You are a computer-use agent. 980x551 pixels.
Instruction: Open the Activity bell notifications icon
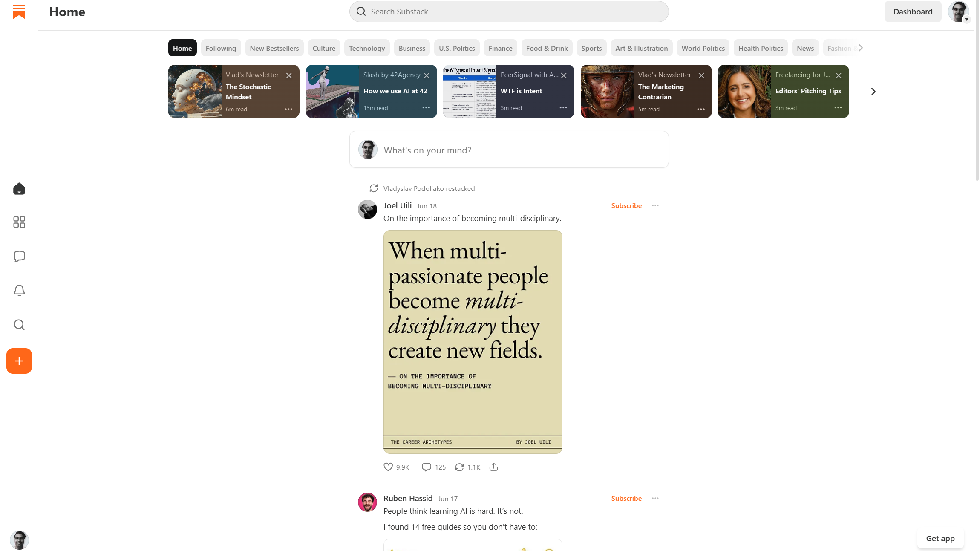pyautogui.click(x=19, y=291)
